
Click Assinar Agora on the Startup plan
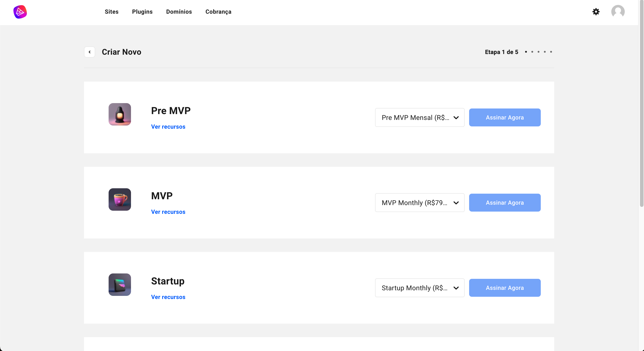504,288
